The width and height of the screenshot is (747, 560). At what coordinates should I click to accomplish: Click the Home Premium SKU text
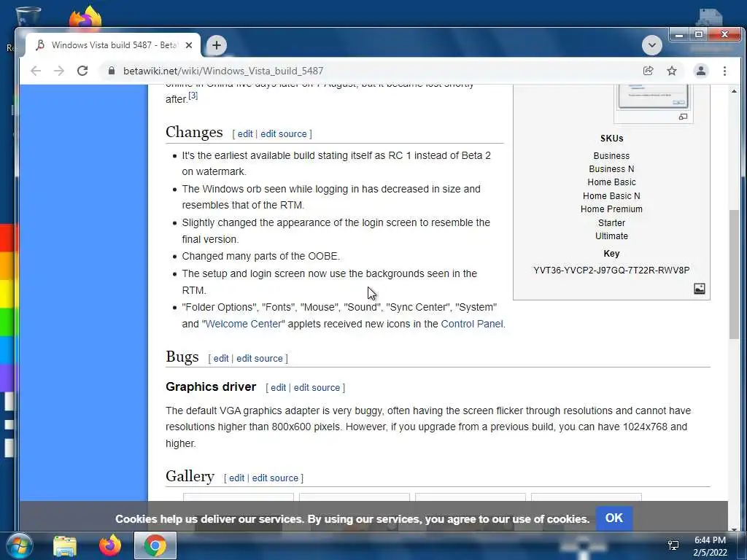[x=611, y=209]
